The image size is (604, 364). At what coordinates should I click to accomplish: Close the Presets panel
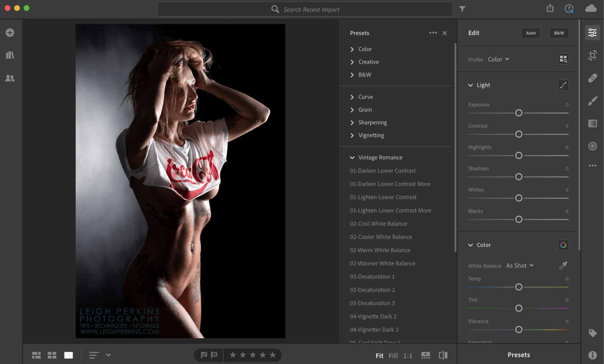tap(445, 33)
